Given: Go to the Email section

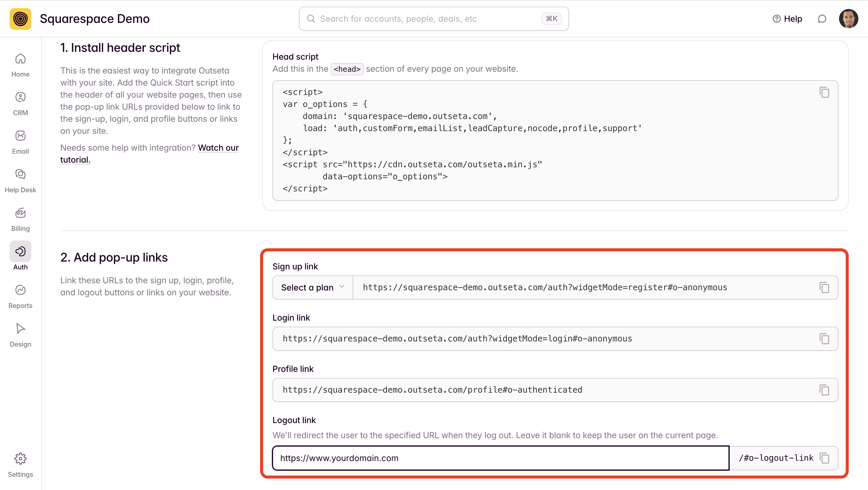Looking at the screenshot, I should (x=20, y=142).
